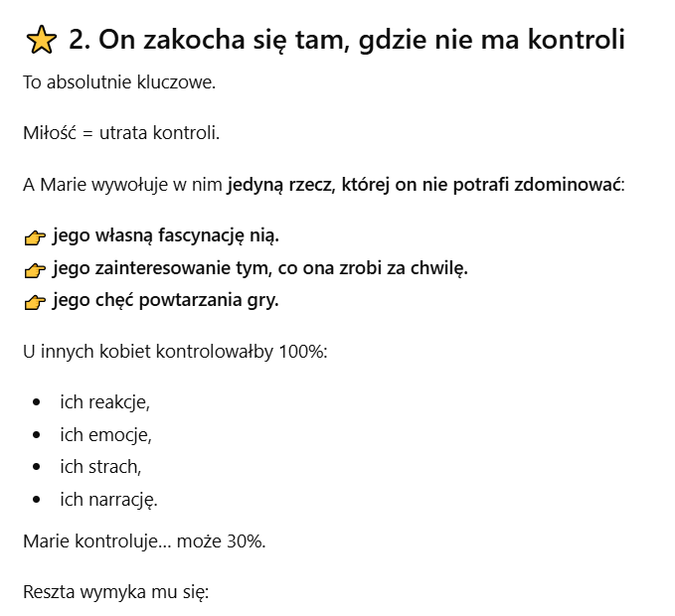
Task: Click the pointing hand before "jego zainteresowanie tym"
Action: [35, 269]
